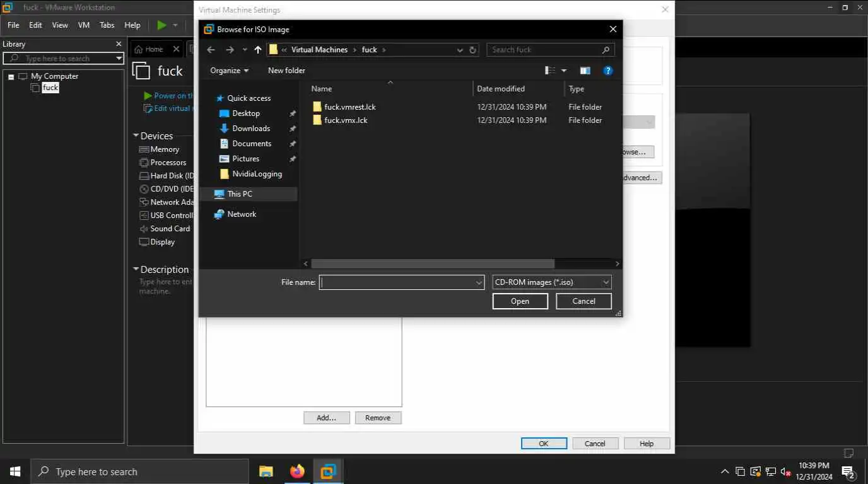Open file dialog help icon
This screenshot has height=484, width=868.
pos(607,71)
